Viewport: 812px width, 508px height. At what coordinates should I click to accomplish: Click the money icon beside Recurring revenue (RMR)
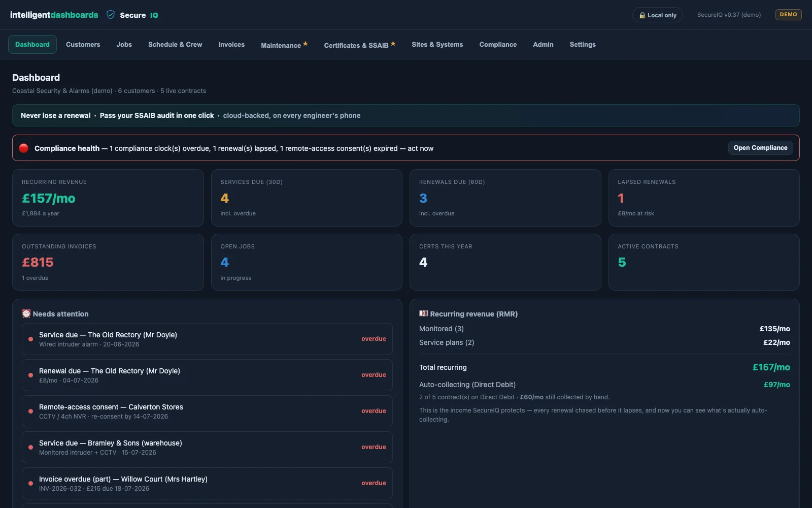424,313
